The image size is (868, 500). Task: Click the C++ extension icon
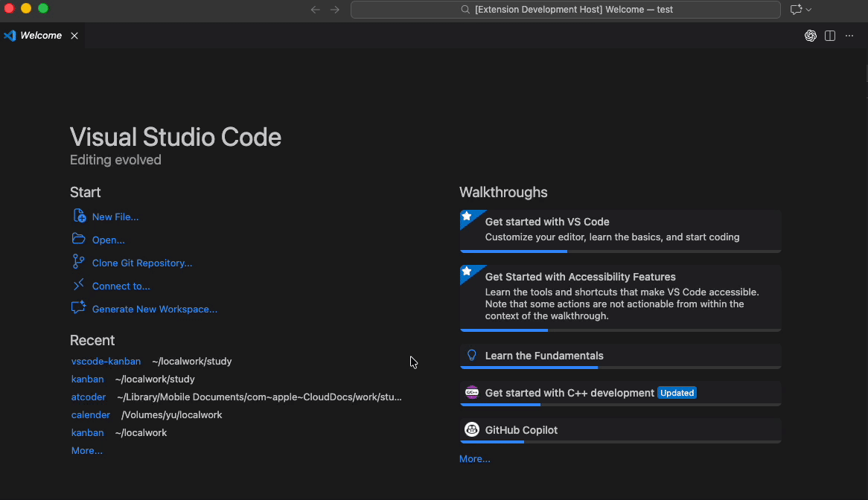click(472, 392)
